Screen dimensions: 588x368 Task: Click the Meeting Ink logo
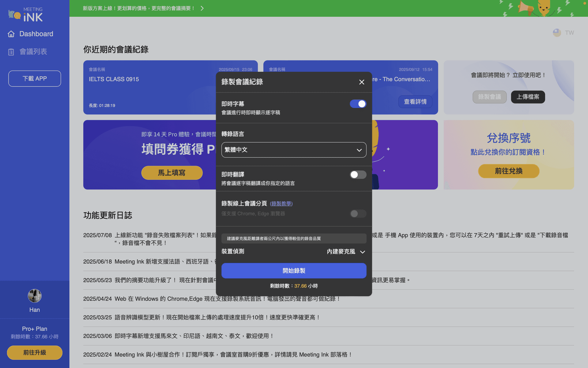26,15
